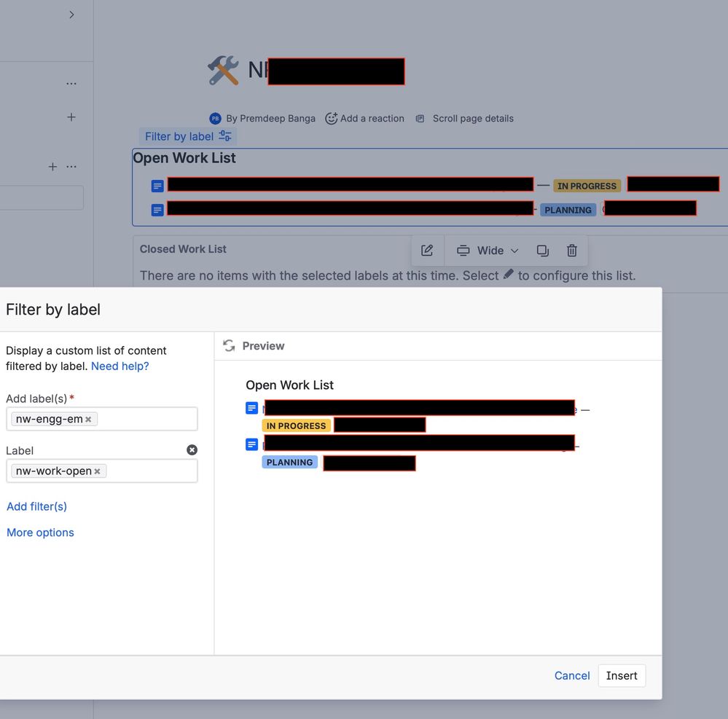Image resolution: width=728 pixels, height=719 pixels.
Task: Remove the nw-engg-em label chip
Action: pos(88,419)
